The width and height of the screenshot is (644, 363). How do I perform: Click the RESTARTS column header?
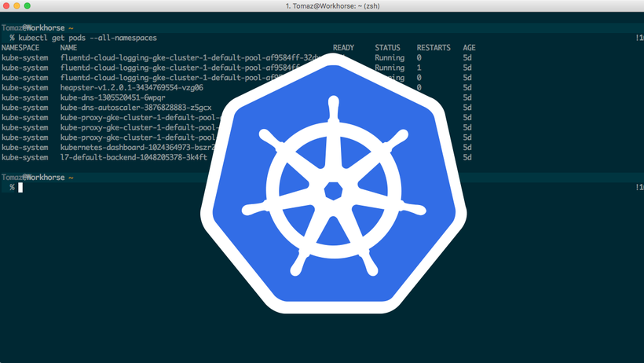coord(434,48)
